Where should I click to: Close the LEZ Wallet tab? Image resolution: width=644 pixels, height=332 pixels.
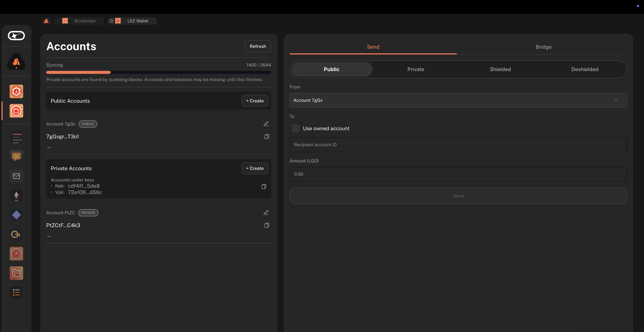pos(111,21)
